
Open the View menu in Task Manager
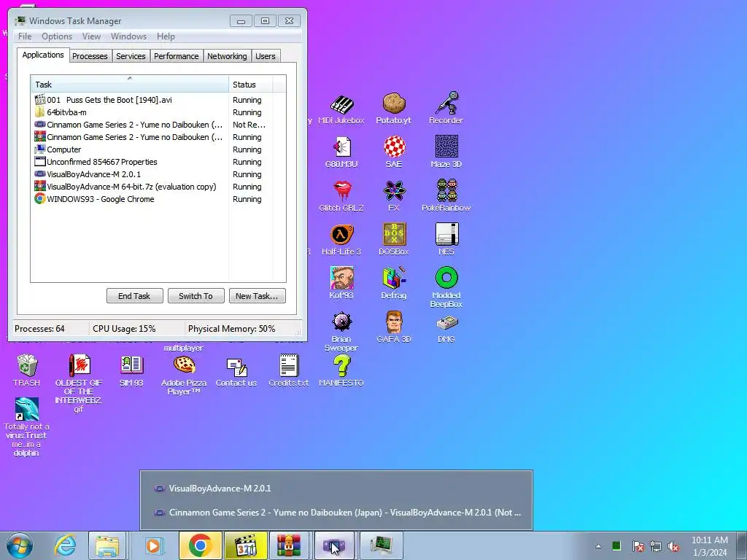coord(91,36)
